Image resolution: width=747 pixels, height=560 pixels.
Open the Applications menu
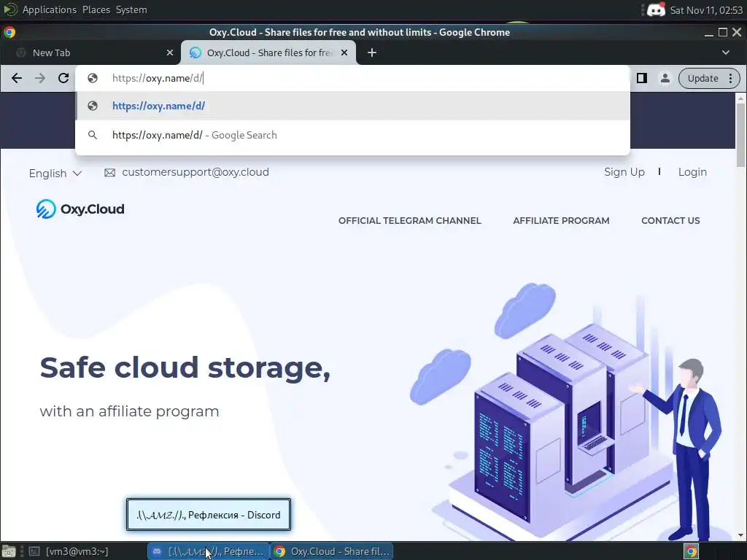(x=49, y=9)
